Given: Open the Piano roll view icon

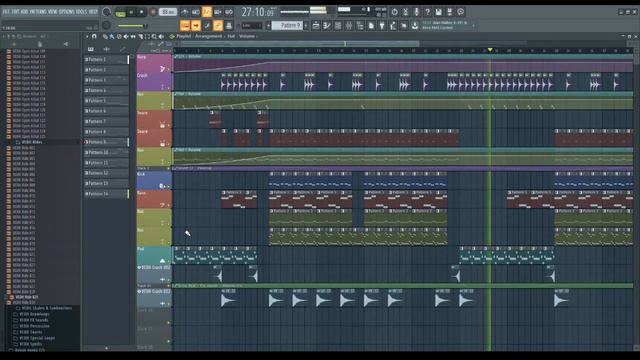Looking at the screenshot, I should coord(327,26).
